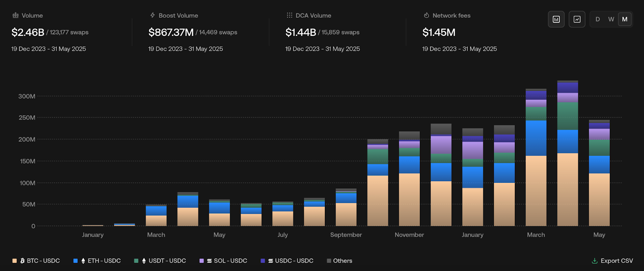Click the Ethereum icon beside ETH - USDC
The height and width of the screenshot is (271, 644).
click(x=83, y=261)
